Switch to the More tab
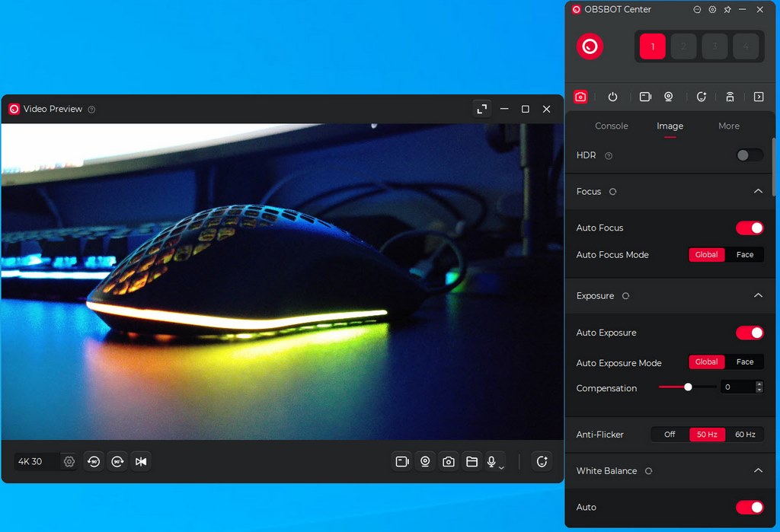Screen dimensions: 780x532 point(729,126)
